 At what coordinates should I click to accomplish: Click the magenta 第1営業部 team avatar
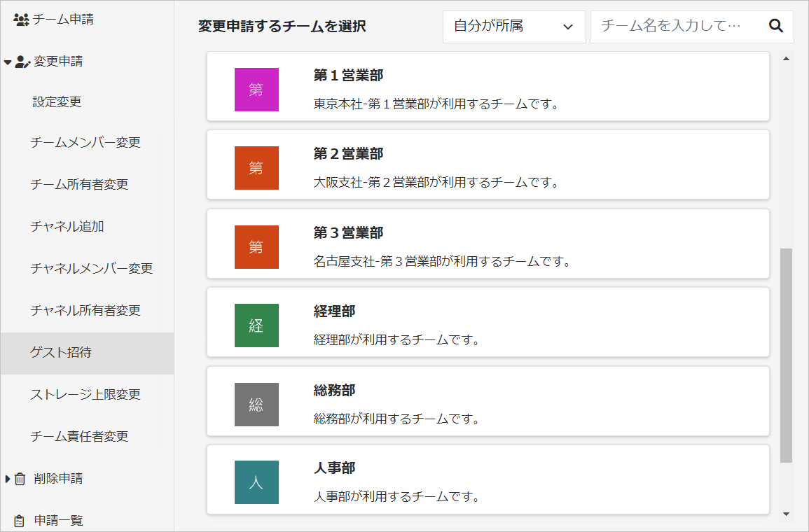(x=256, y=89)
